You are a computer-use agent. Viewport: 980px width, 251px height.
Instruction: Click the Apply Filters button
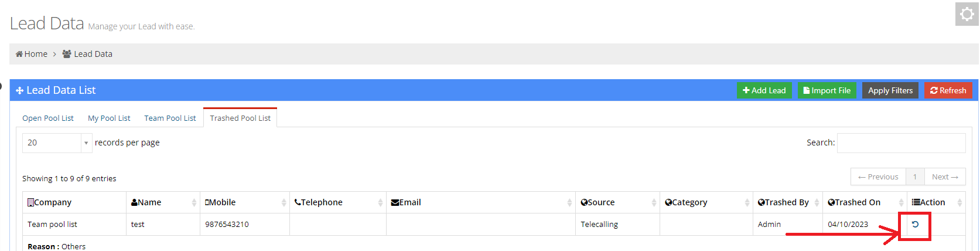(x=890, y=90)
